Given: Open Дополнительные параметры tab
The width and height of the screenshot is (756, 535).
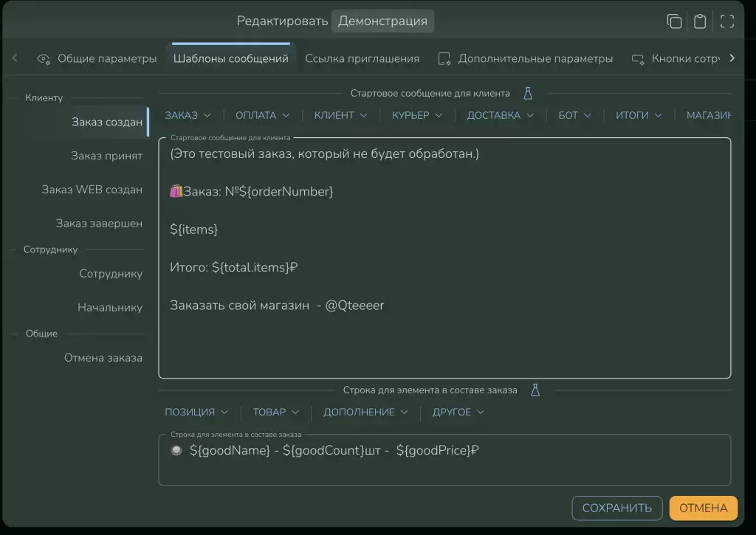Looking at the screenshot, I should pos(525,59).
